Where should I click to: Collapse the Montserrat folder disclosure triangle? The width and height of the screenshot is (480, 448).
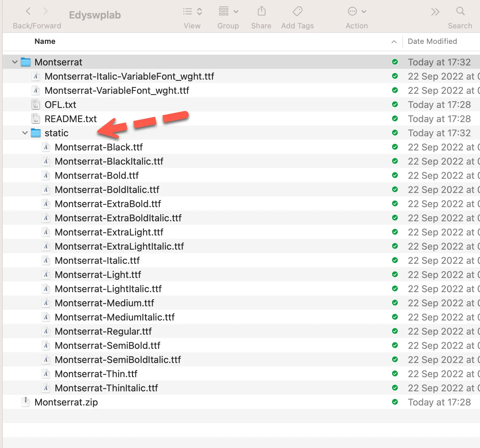(x=15, y=62)
